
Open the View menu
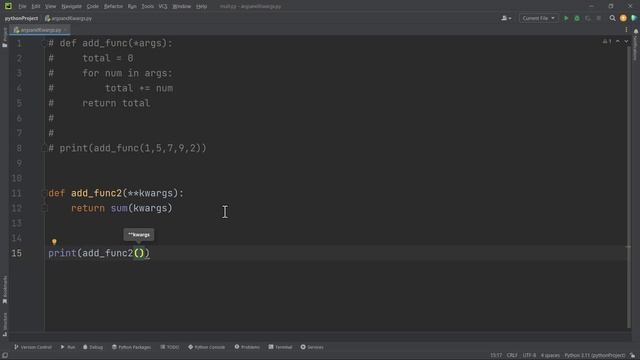click(50, 7)
